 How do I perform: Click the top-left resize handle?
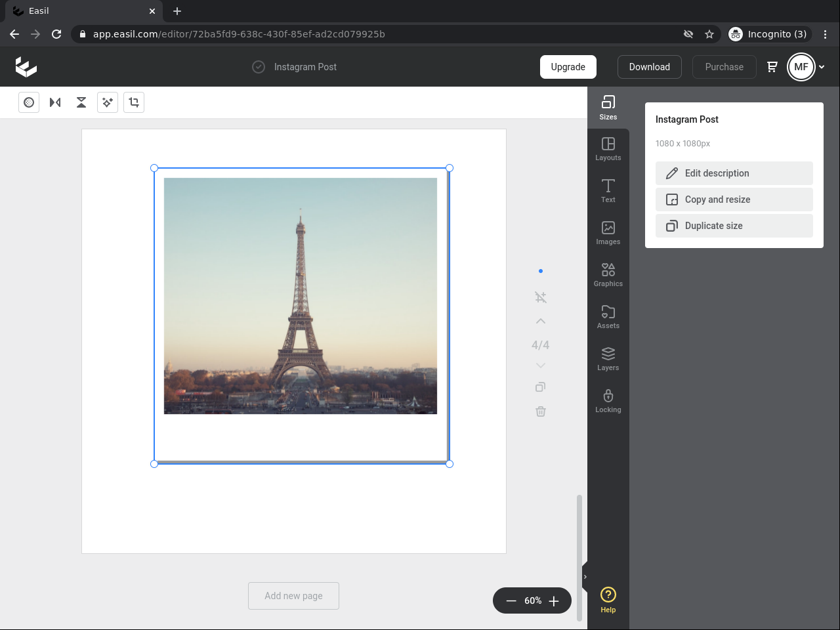(x=154, y=168)
